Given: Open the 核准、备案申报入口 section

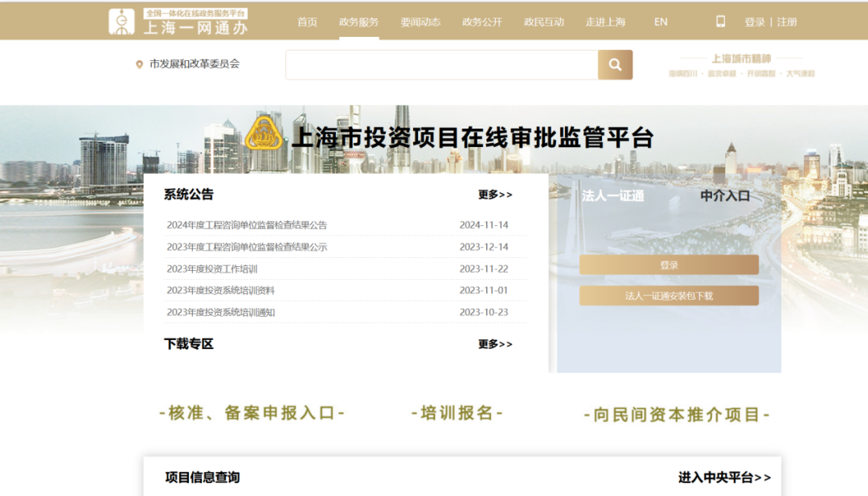Looking at the screenshot, I should pyautogui.click(x=252, y=413).
